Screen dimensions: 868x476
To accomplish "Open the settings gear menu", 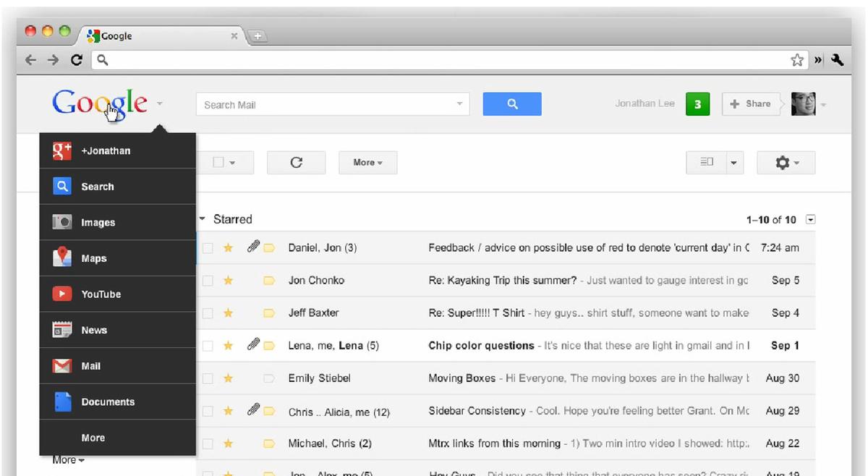I will (x=786, y=163).
